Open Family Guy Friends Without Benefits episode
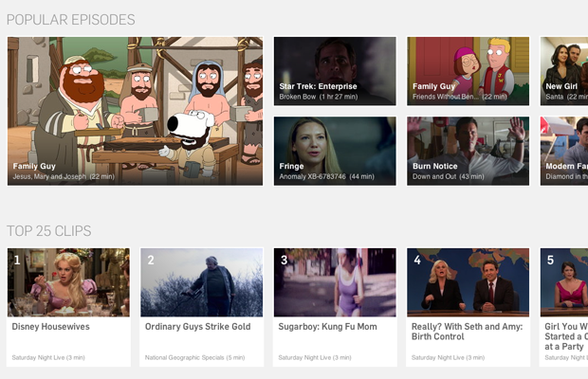588x379 pixels. click(468, 71)
